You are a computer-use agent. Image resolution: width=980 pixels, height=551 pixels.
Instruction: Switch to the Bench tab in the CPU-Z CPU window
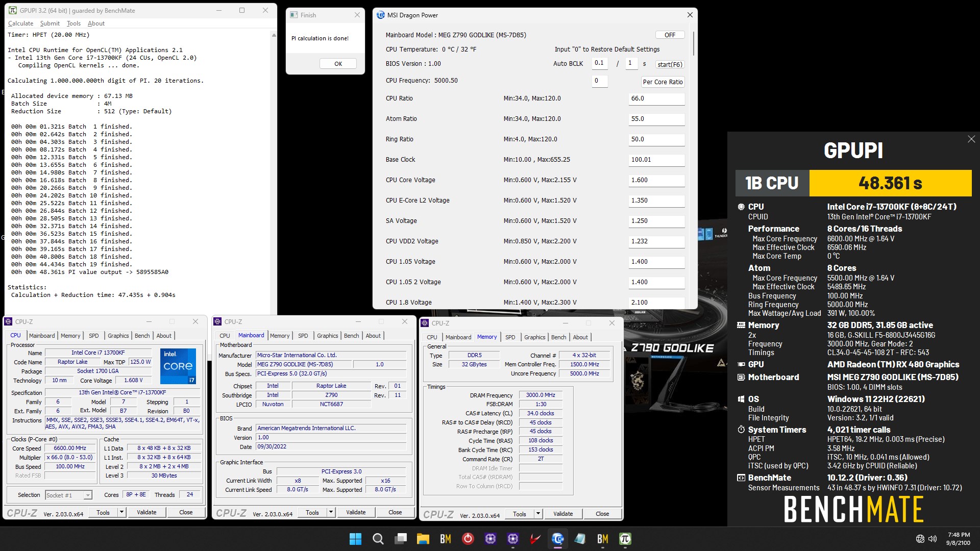coord(142,336)
